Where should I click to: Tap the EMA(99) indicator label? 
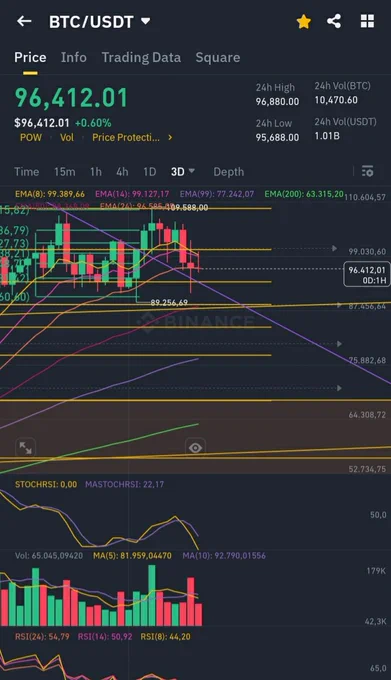pyautogui.click(x=217, y=194)
